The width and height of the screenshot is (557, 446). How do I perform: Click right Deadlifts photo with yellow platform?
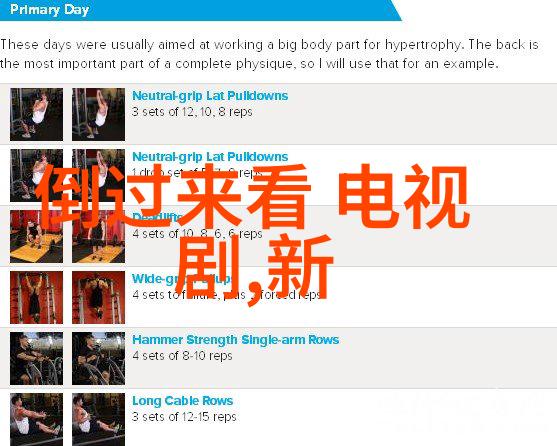click(98, 236)
